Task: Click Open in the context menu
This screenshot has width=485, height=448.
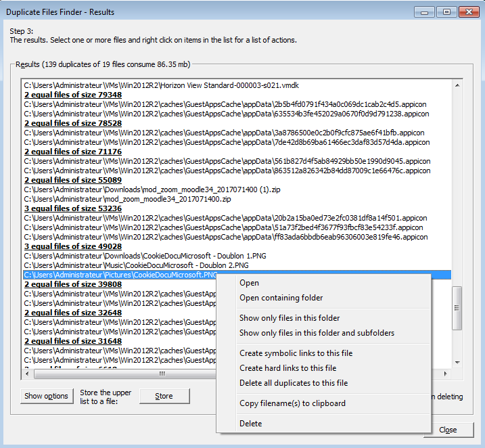Action: point(249,283)
